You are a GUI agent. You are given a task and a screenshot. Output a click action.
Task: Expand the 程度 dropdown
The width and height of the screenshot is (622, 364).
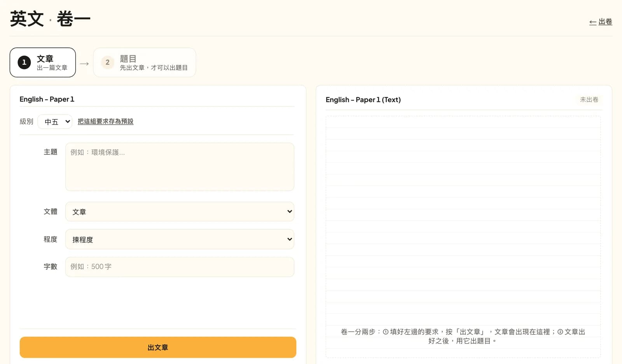coord(180,239)
